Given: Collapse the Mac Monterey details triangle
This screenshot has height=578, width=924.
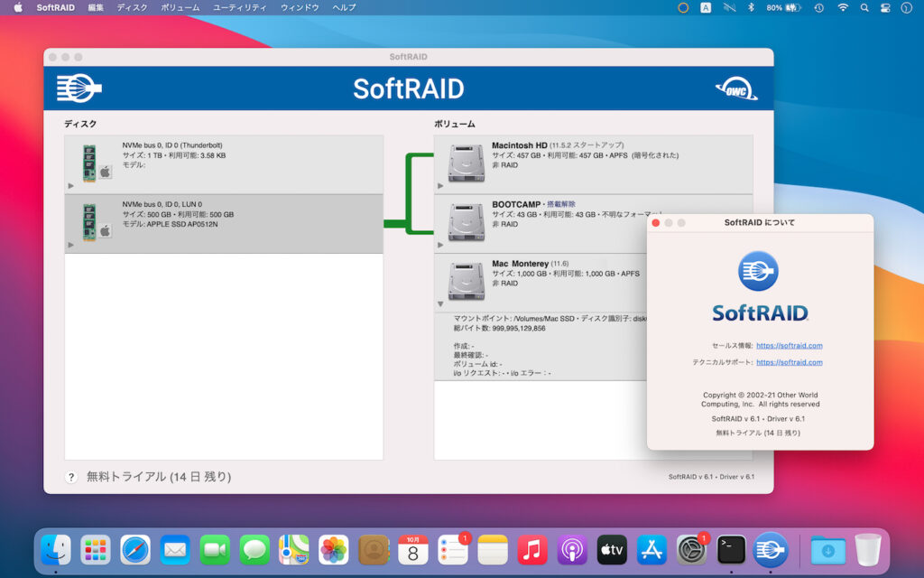Looking at the screenshot, I should point(442,303).
